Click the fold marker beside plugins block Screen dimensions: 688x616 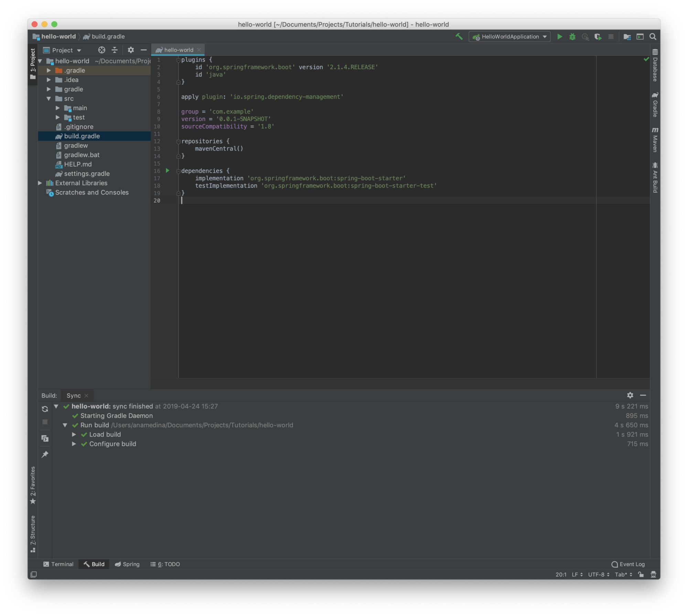click(178, 60)
